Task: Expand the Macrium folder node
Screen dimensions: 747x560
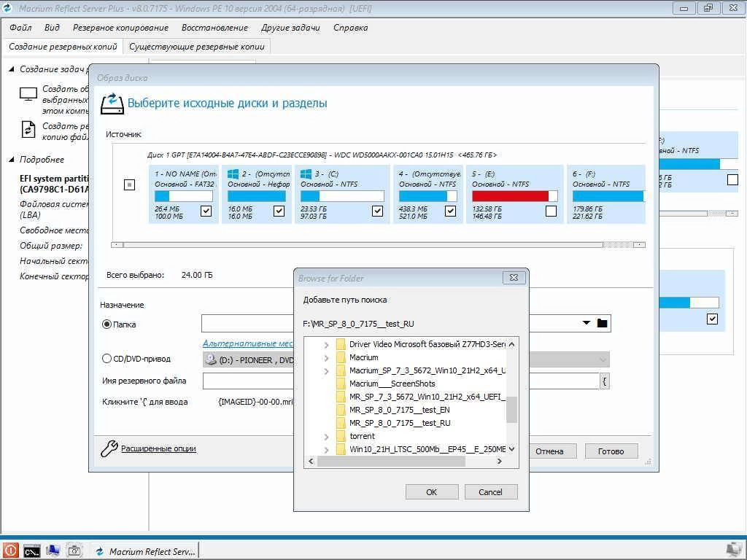Action: 326,358
